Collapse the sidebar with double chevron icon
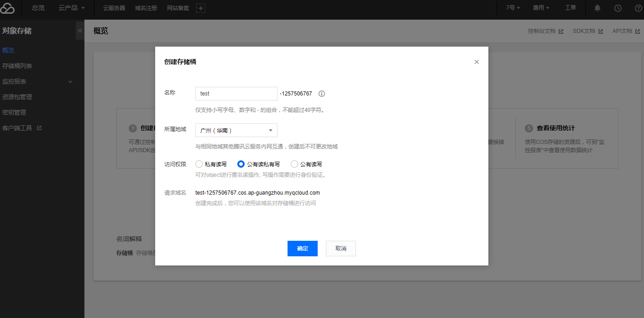644x318 pixels. (80, 31)
